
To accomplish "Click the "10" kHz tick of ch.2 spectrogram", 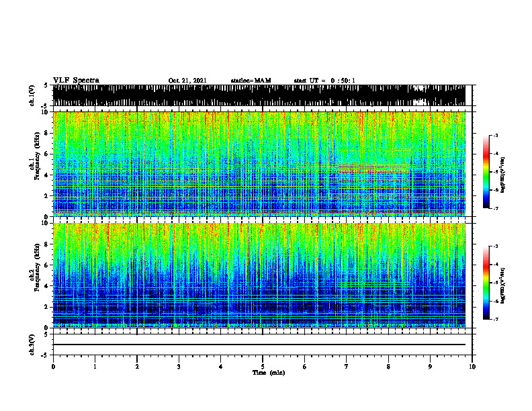I will click(x=44, y=223).
